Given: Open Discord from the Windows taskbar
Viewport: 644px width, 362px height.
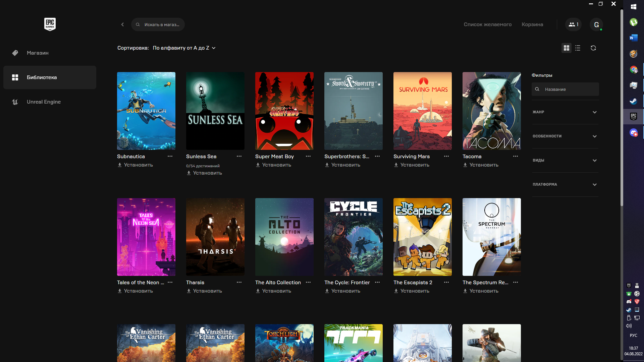Looking at the screenshot, I should tap(633, 132).
